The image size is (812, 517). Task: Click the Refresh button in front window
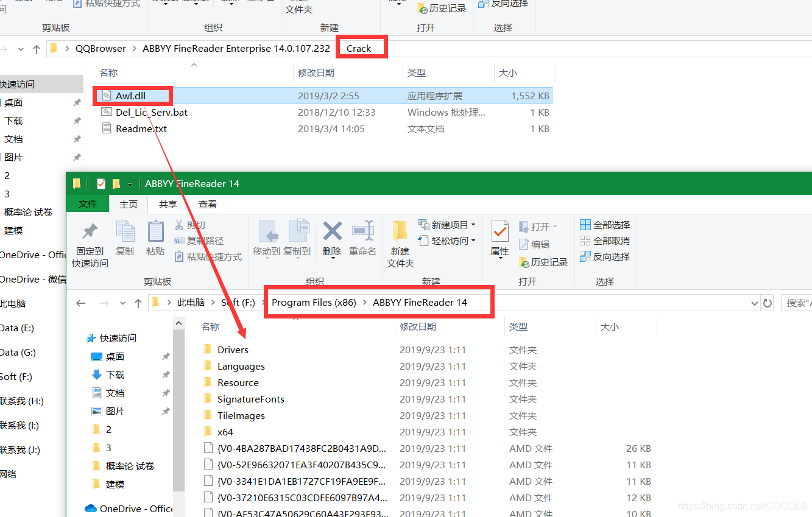coord(768,303)
